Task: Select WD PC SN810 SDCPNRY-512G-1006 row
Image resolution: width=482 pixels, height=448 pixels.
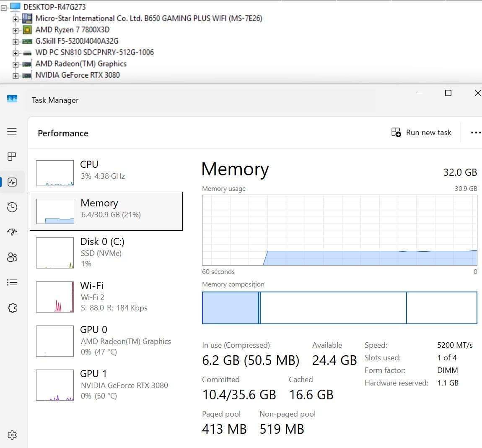Action: (94, 52)
